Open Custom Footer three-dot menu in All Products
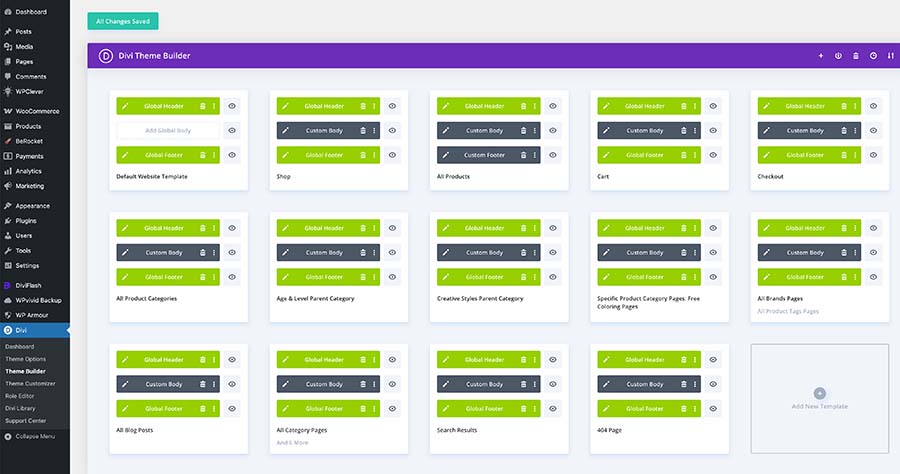The height and width of the screenshot is (474, 900). pyautogui.click(x=534, y=155)
